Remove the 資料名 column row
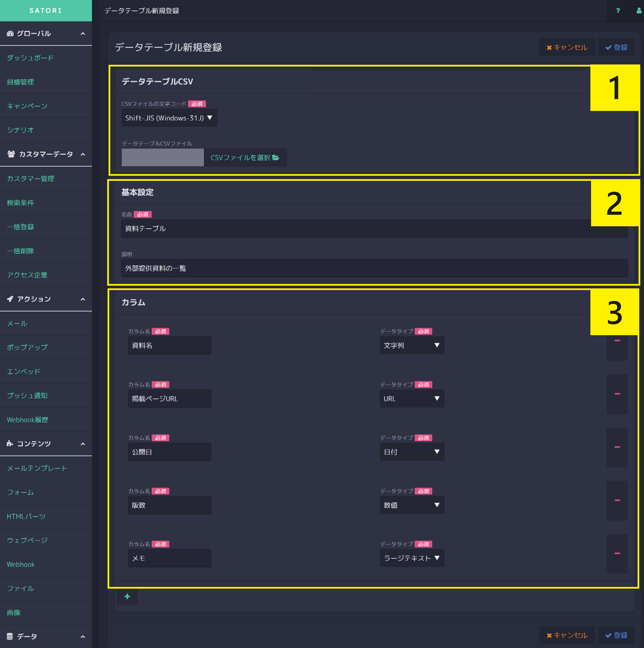Image resolution: width=644 pixels, height=648 pixels. coord(617,341)
